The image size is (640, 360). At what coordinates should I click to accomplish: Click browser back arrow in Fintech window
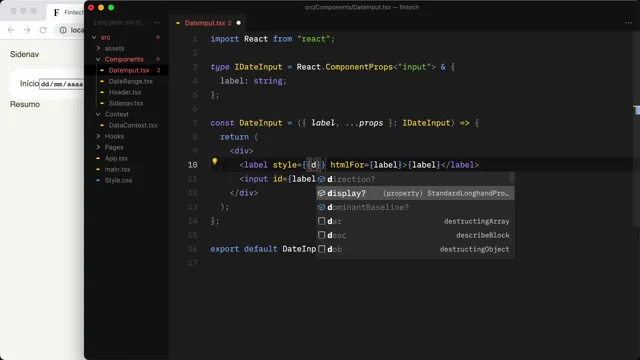click(x=11, y=30)
